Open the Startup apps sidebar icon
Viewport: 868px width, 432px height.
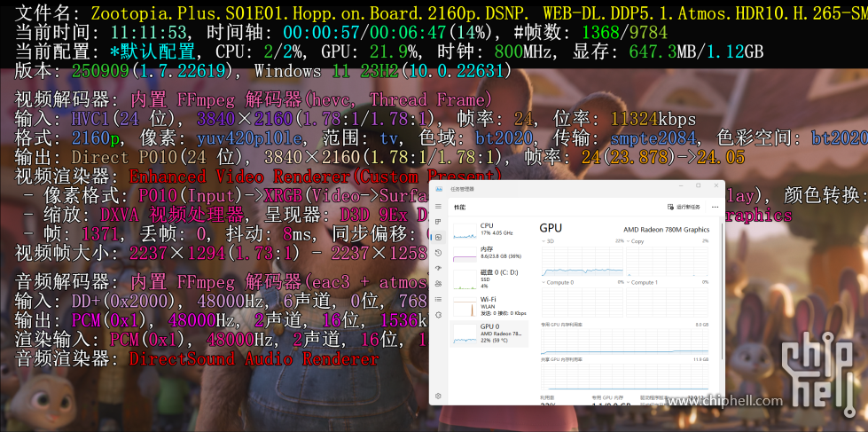click(x=438, y=268)
